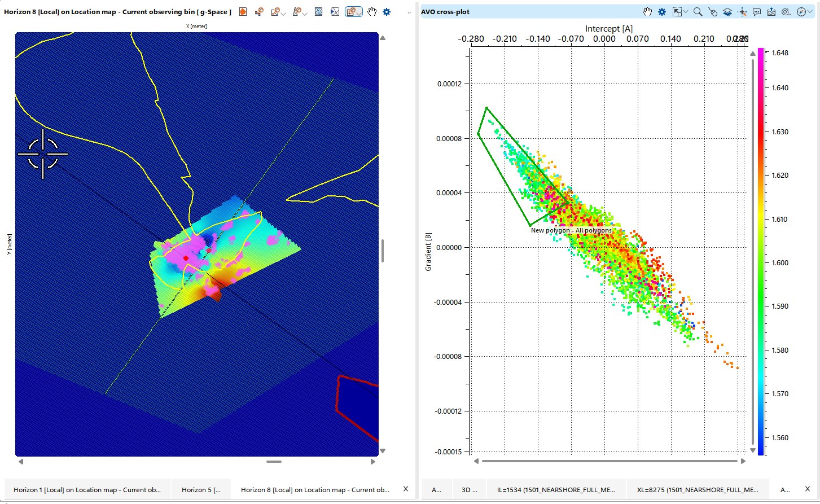This screenshot has width=820, height=504.
Task: Switch to the Horizon 5 tab
Action: click(x=201, y=489)
